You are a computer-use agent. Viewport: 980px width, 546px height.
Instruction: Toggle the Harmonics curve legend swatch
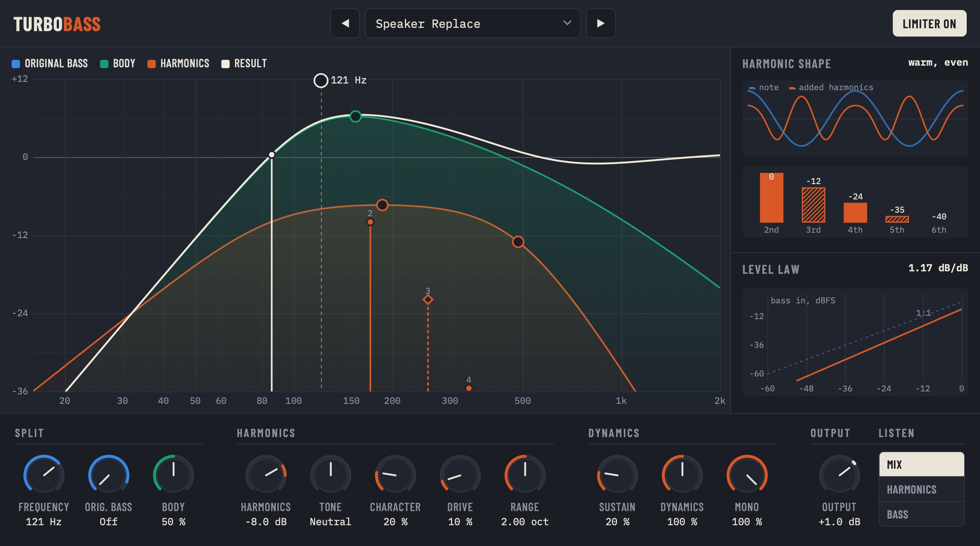(x=152, y=64)
